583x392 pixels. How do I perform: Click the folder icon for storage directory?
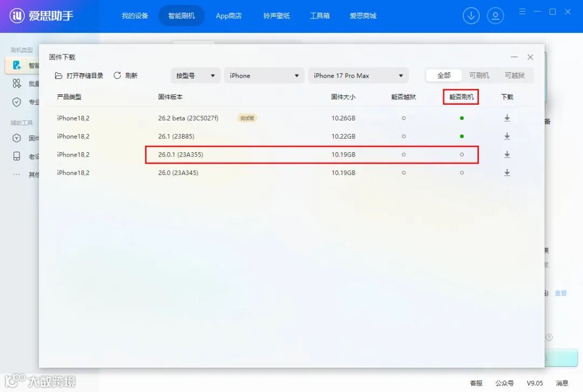pos(58,76)
